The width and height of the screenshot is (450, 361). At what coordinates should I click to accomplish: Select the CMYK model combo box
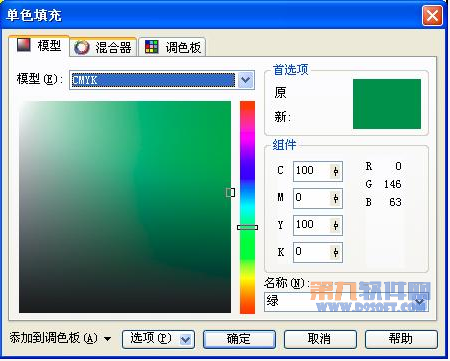[x=162, y=80]
